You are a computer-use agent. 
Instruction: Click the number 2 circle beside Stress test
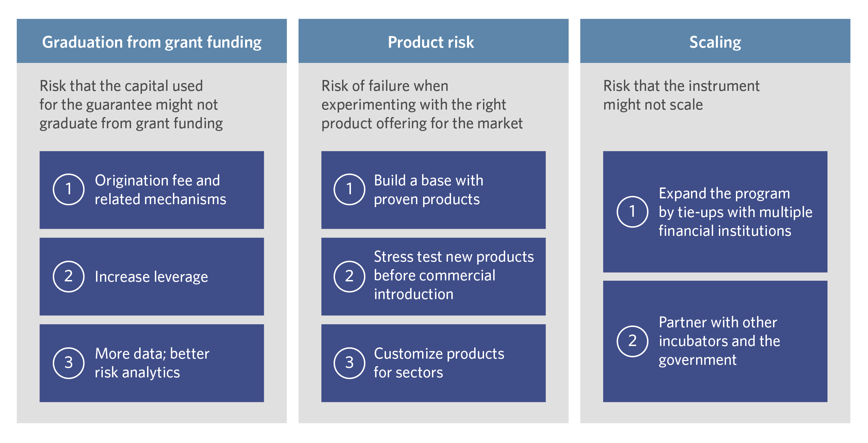tap(349, 276)
